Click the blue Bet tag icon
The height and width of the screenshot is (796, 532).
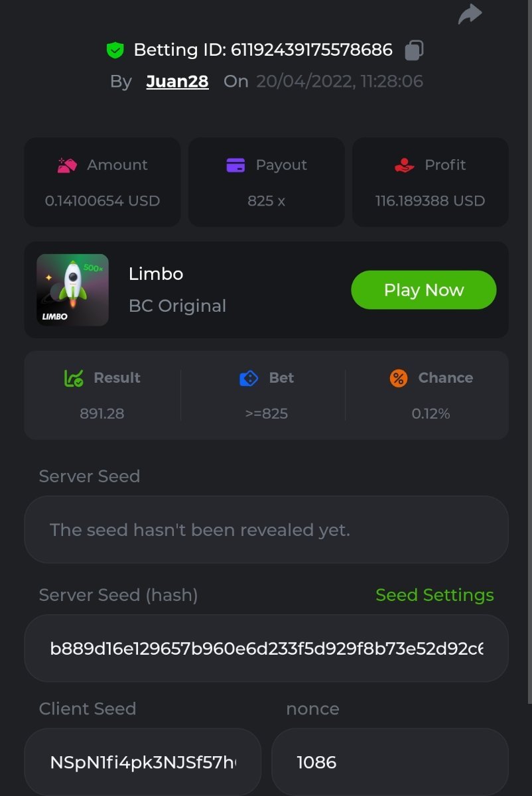[248, 378]
